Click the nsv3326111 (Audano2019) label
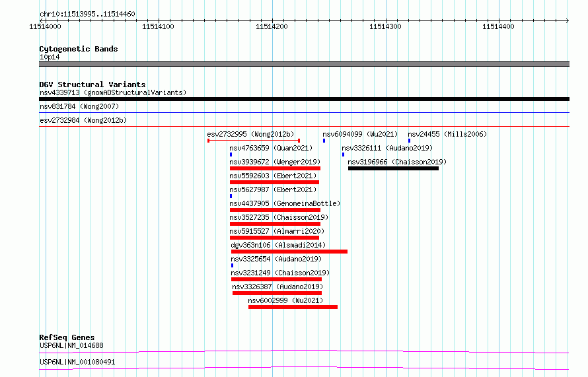 [387, 148]
